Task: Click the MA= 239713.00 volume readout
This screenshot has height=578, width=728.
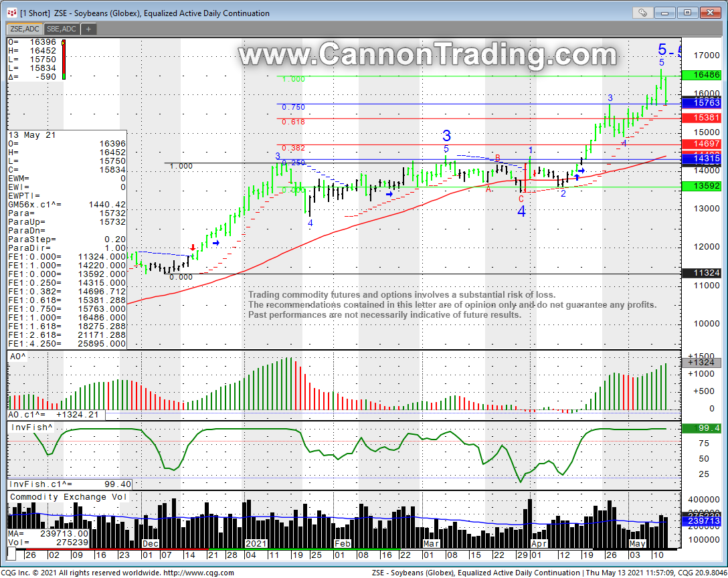Action: pyautogui.click(x=48, y=534)
